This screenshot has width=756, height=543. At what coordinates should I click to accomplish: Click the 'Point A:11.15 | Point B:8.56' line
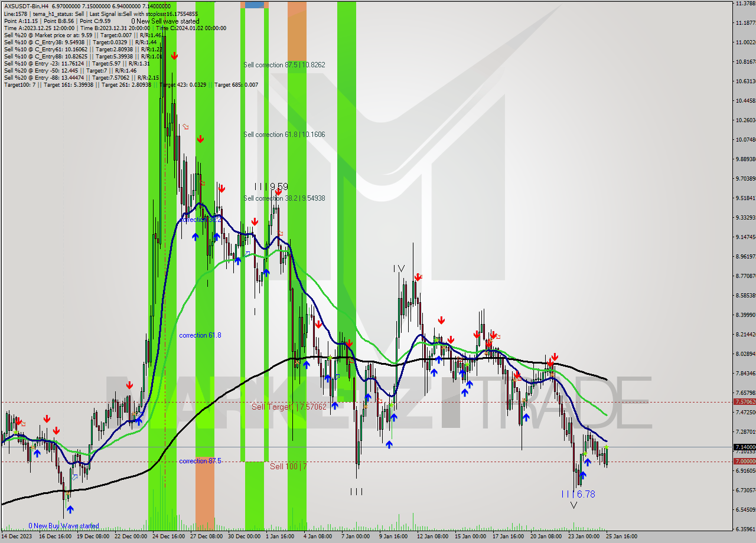(x=56, y=21)
